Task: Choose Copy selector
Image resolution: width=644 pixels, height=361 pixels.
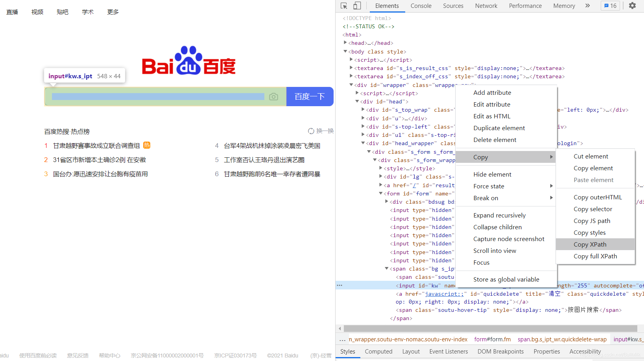Action: tap(595, 209)
